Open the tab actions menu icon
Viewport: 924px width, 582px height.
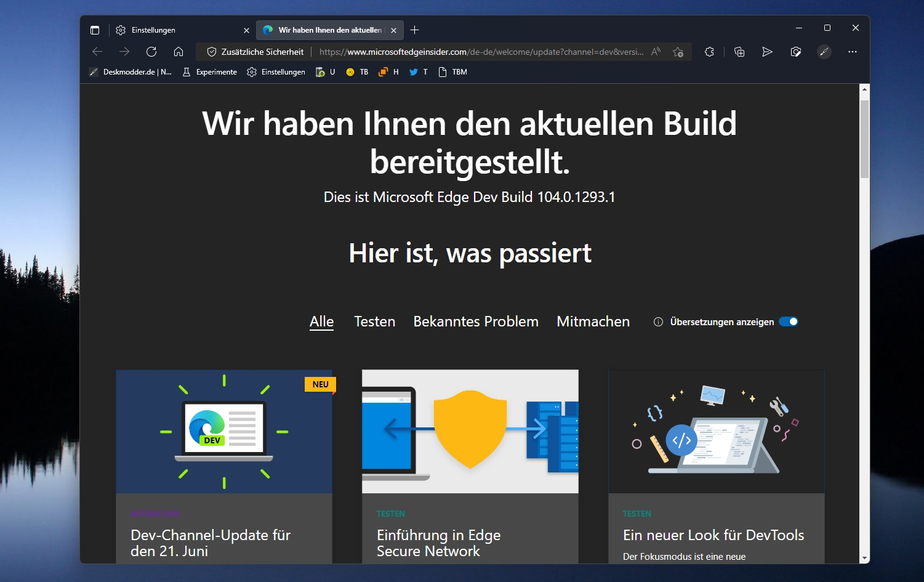(95, 30)
